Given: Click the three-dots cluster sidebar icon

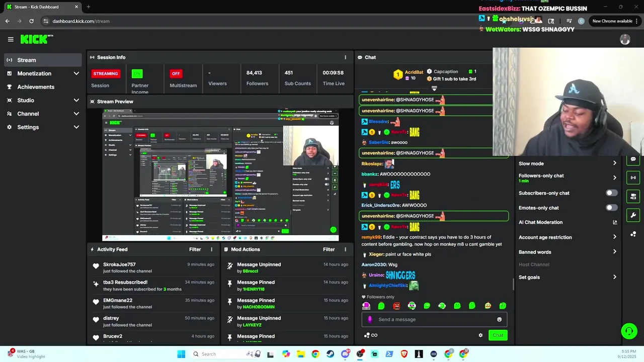Looking at the screenshot, I should [x=633, y=234].
